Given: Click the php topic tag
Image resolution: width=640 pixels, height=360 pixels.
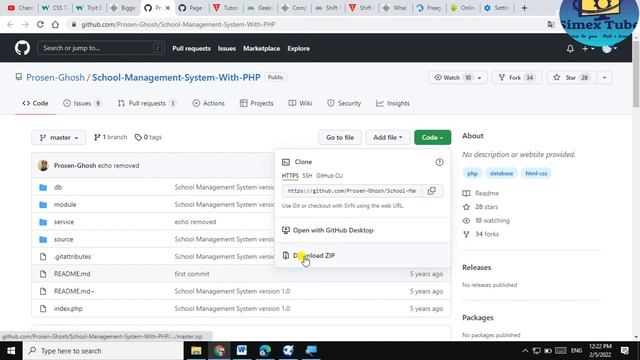Looking at the screenshot, I should 472,173.
